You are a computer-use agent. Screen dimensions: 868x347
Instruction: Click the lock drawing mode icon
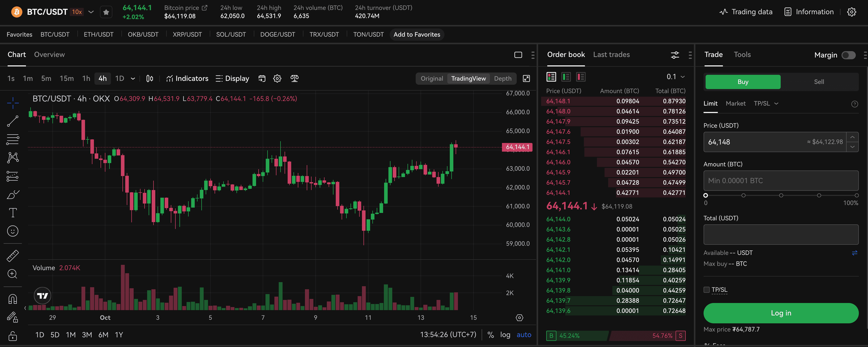pyautogui.click(x=13, y=317)
